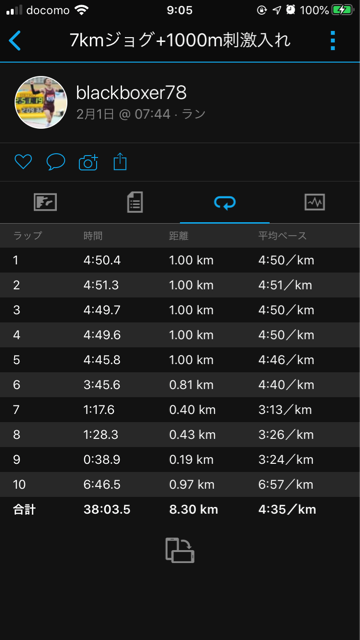Tap the 時間 column header
The width and height of the screenshot is (360, 640).
(x=93, y=236)
